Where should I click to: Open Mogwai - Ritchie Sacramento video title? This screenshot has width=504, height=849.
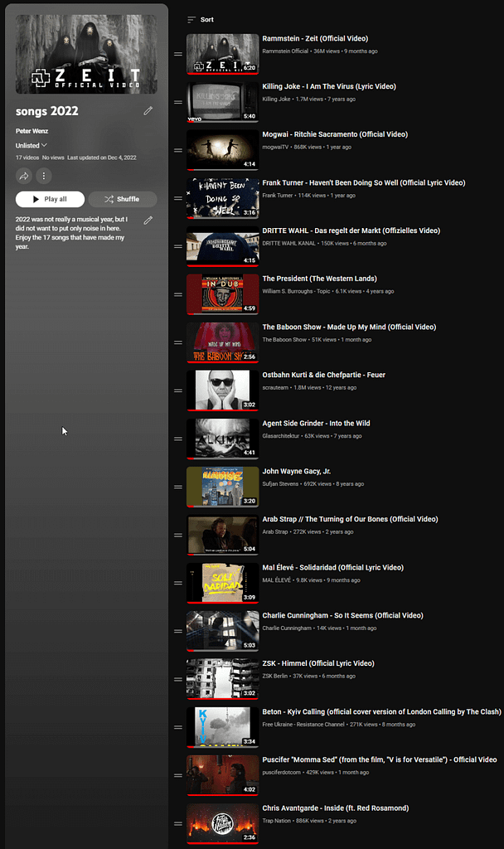[x=335, y=134]
